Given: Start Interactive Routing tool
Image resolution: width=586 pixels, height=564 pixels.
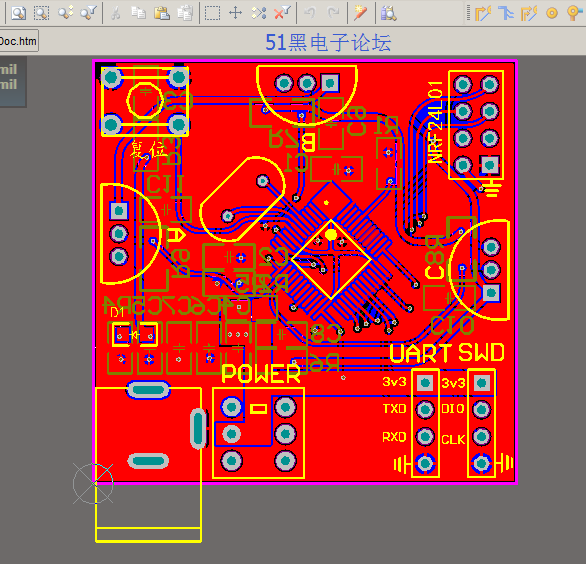Looking at the screenshot, I should click(x=483, y=13).
